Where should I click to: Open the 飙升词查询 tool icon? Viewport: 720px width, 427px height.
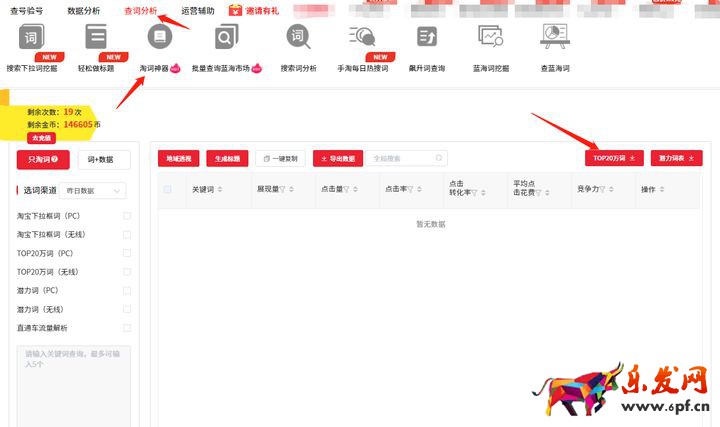pyautogui.click(x=425, y=39)
